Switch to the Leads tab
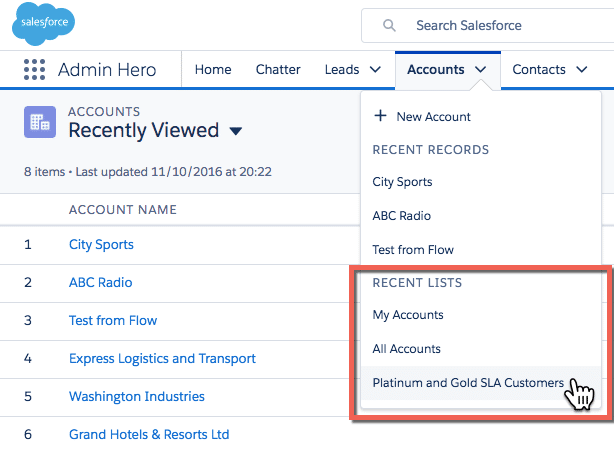The width and height of the screenshot is (614, 454). click(341, 69)
